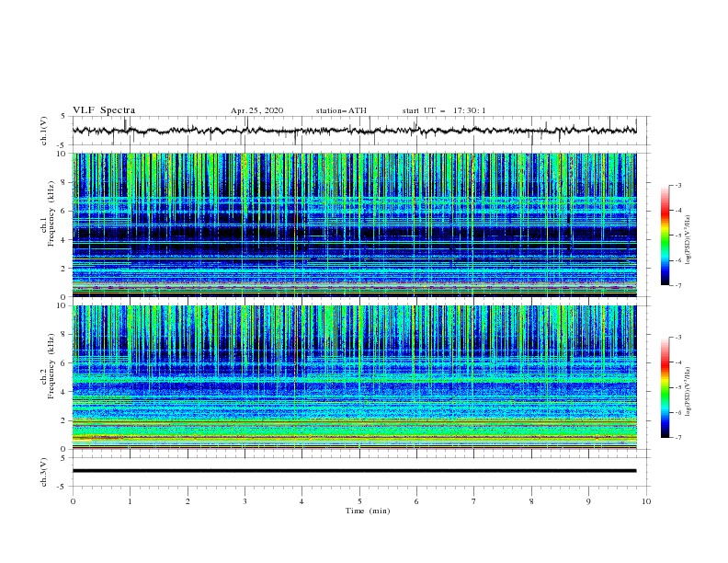Click time axis tick label "9"
Screen dimensions: 728x563
[588, 501]
